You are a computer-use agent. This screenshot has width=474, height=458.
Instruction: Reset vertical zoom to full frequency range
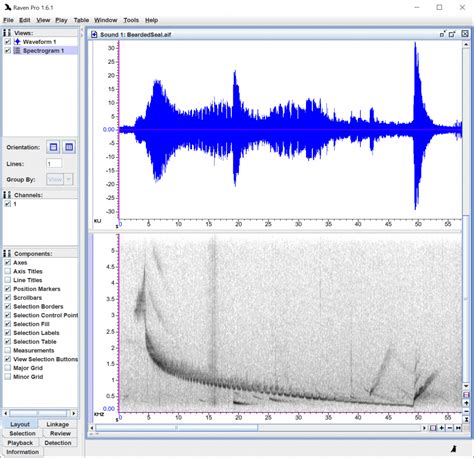(x=466, y=419)
